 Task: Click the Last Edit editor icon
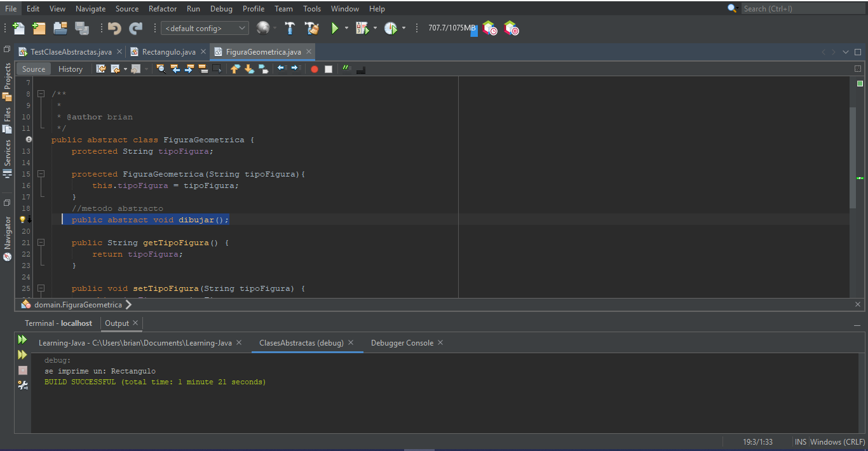pos(101,69)
